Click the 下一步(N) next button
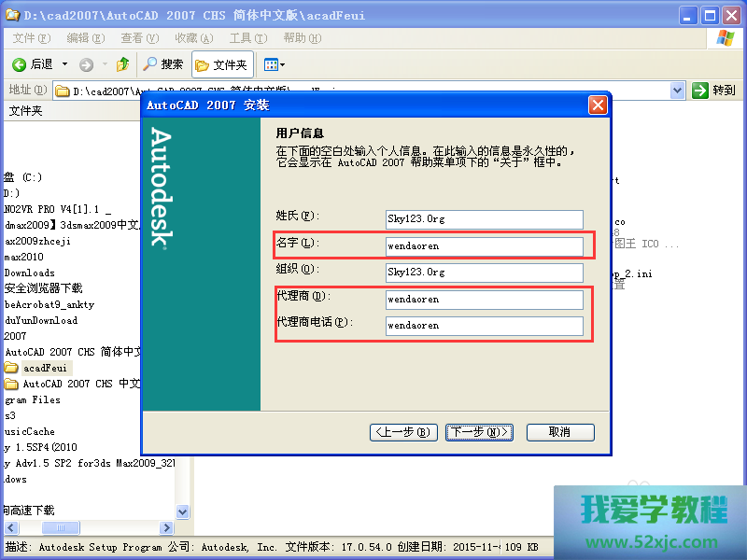 [480, 432]
